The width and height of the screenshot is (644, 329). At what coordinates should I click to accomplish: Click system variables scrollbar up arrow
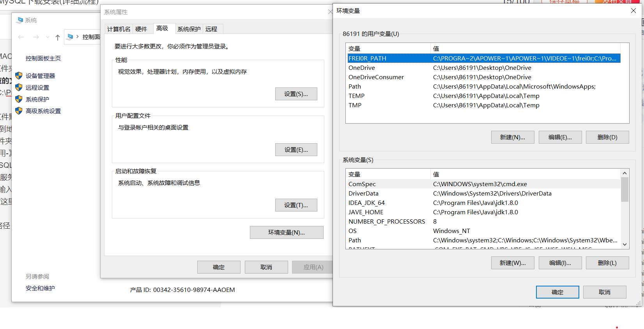pos(625,173)
